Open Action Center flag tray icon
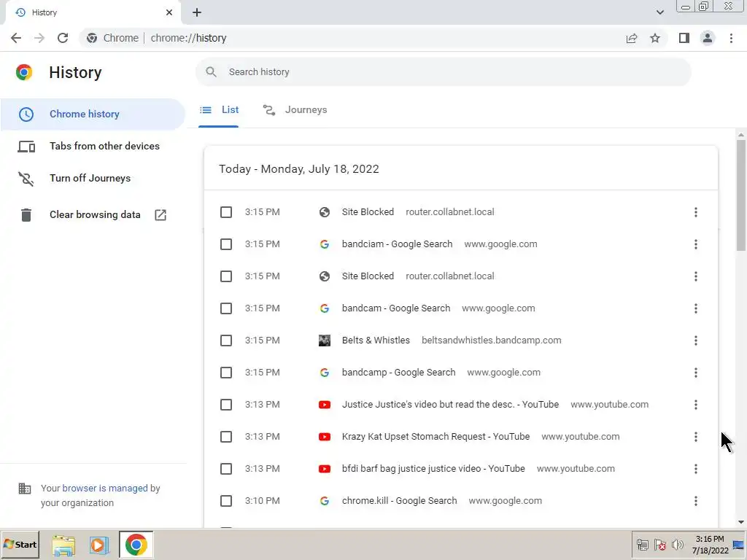 coord(659,545)
